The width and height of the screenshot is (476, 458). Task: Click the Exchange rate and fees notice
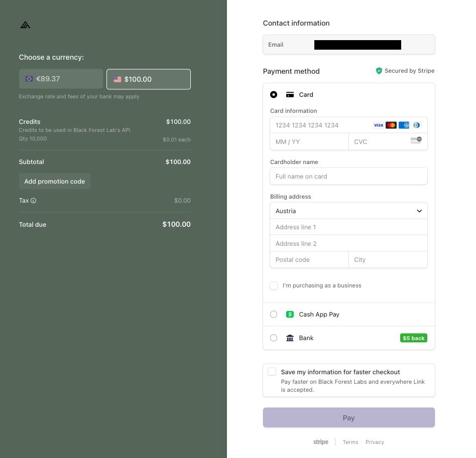(x=79, y=96)
